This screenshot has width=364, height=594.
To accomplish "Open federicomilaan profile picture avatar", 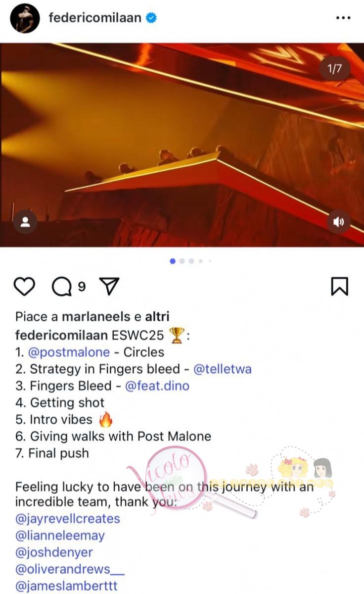I will (x=25, y=18).
